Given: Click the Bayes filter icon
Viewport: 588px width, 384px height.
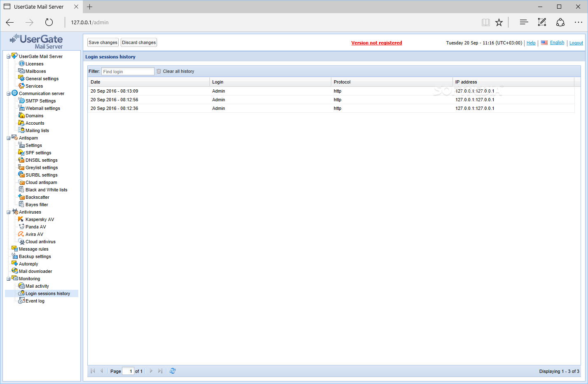Looking at the screenshot, I should pos(21,204).
